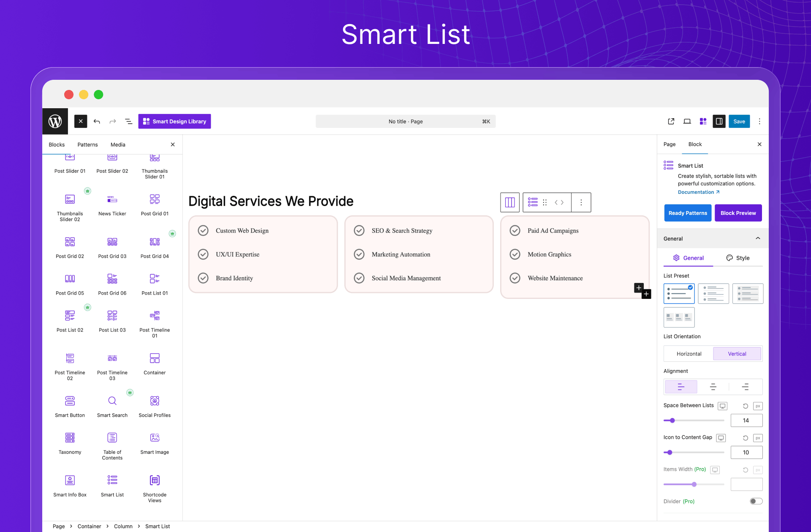Click the undo arrow icon
The height and width of the screenshot is (532, 811).
(97, 122)
